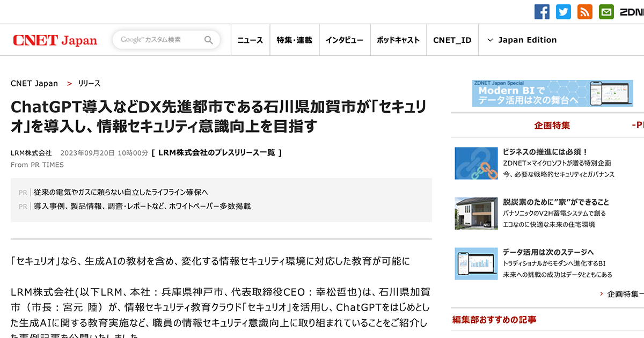Select the 企画特集 tab
Screen dimensions: 644x338
552,125
